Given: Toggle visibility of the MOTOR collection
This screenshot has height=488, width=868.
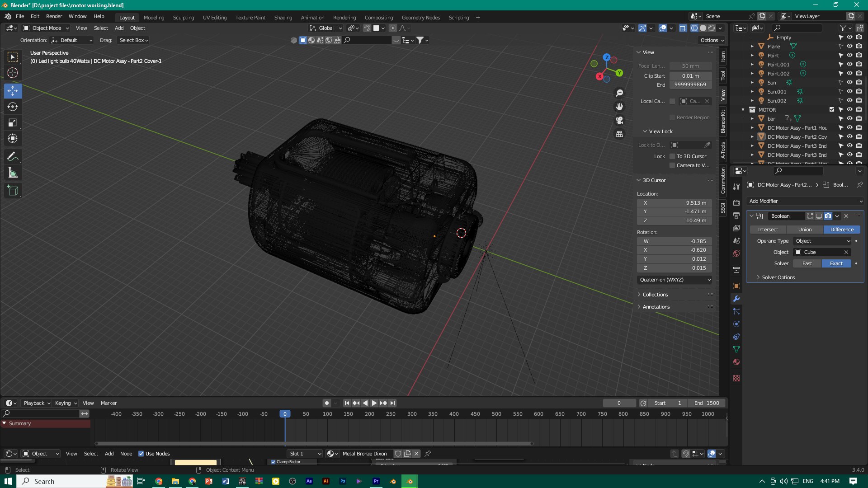Looking at the screenshot, I should [x=850, y=110].
